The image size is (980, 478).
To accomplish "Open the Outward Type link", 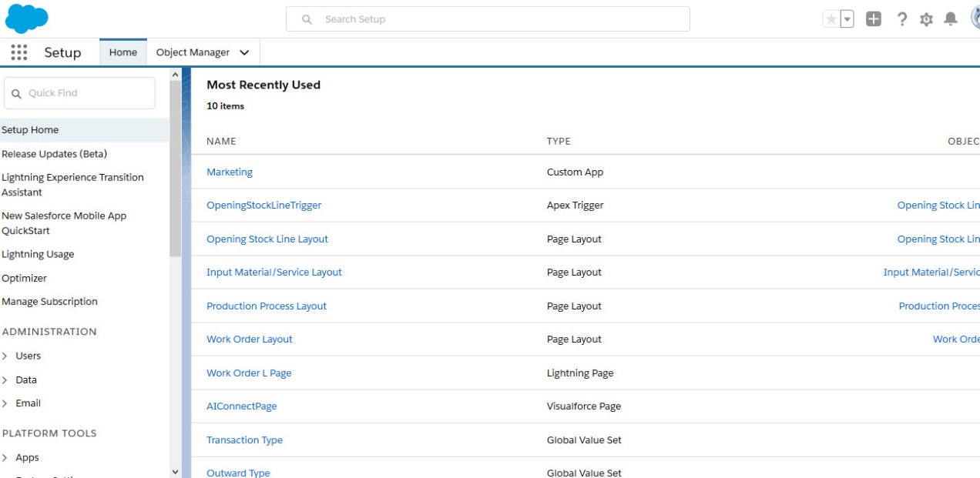I will point(238,473).
